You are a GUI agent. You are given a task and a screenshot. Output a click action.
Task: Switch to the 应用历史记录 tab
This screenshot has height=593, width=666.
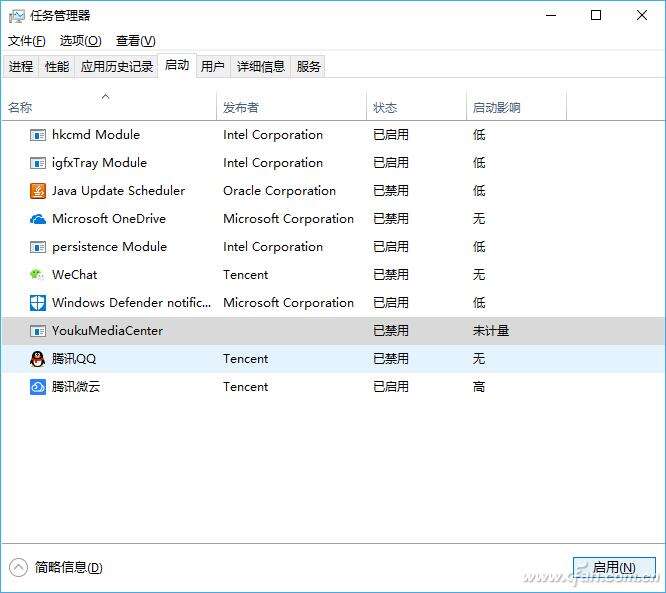click(x=116, y=67)
